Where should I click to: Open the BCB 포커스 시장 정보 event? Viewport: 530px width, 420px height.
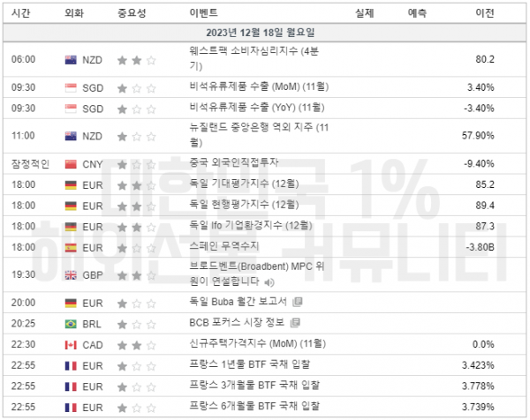point(237,322)
